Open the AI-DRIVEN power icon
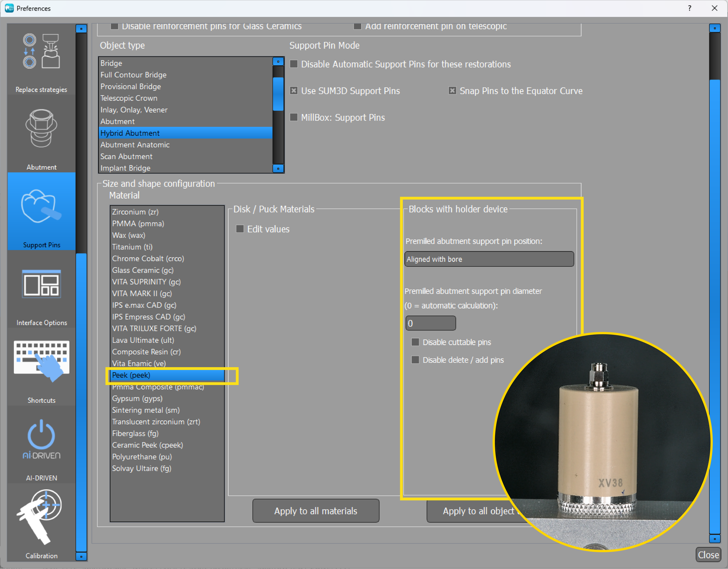The image size is (728, 569). pos(41,439)
